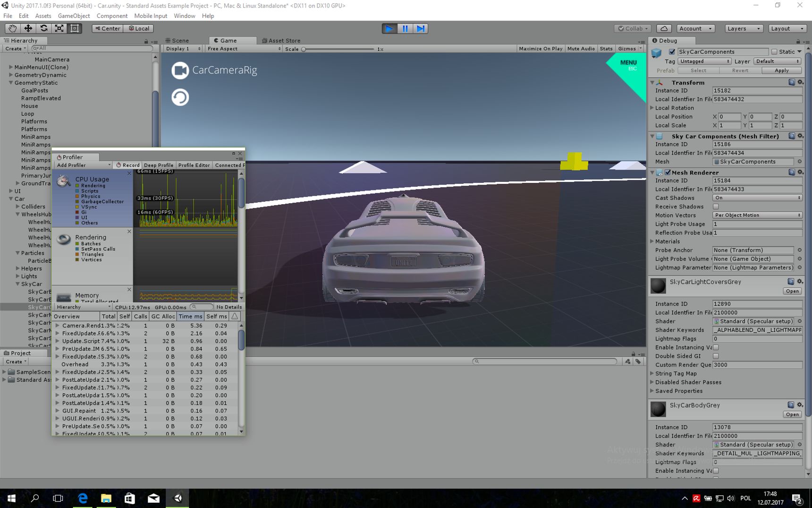Viewport: 812px width, 508px height.
Task: Expand the Materials foldout
Action: coord(652,241)
